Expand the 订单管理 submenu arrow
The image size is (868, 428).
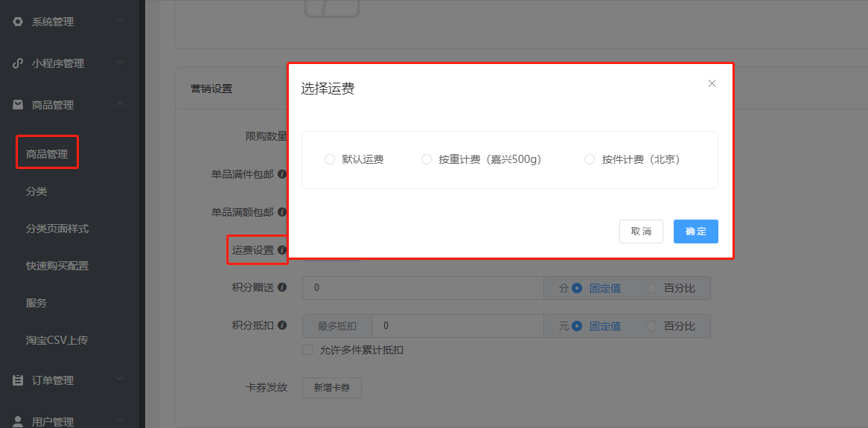coord(120,380)
